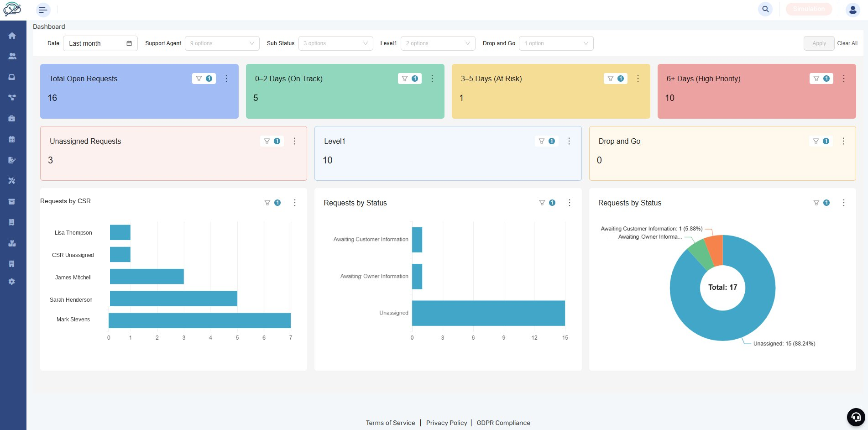
Task: Open Sub Status dropdown
Action: [x=336, y=43]
